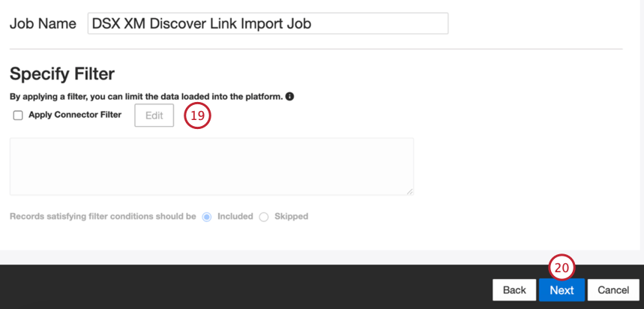
Task: Select the Skipped radio button
Action: tap(264, 217)
